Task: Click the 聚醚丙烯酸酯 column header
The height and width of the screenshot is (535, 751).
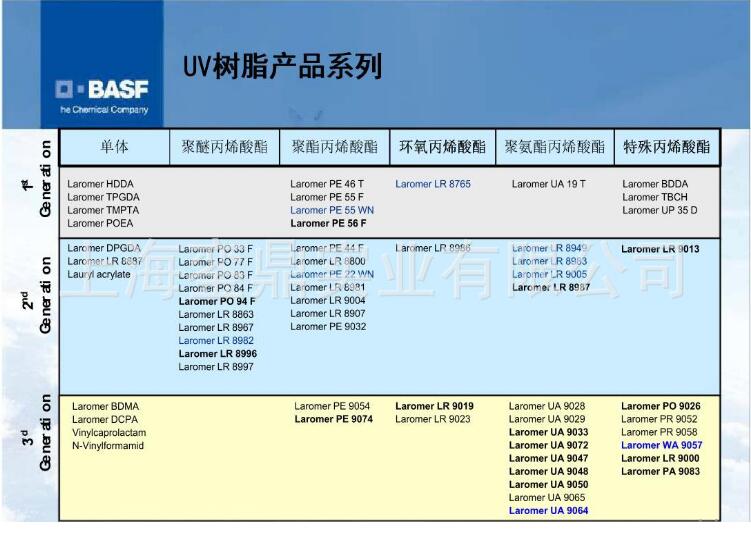Action: click(x=224, y=147)
